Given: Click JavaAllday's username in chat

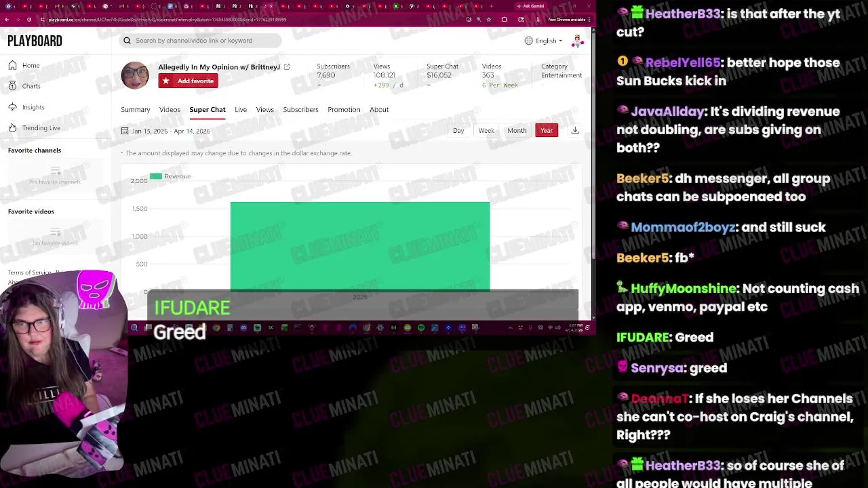Looking at the screenshot, I should coord(669,112).
